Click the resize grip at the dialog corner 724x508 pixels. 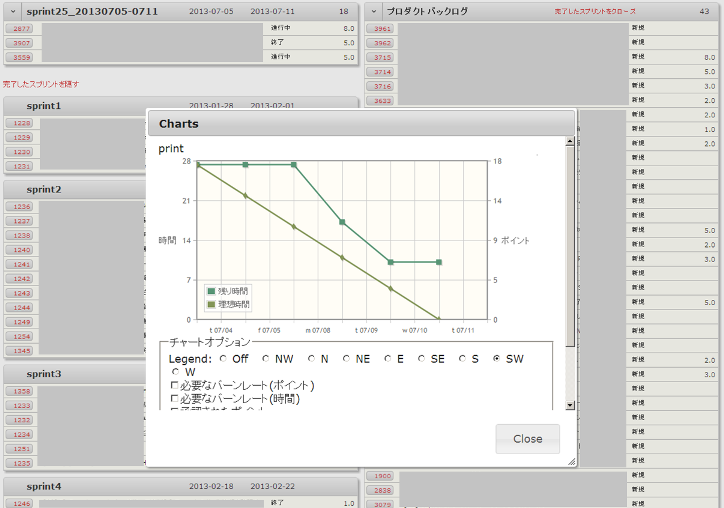pos(572,461)
